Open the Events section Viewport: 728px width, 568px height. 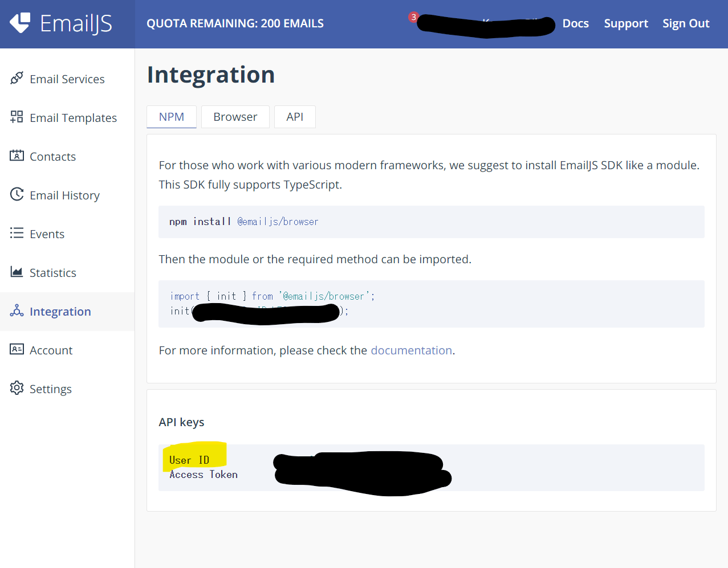point(67,234)
